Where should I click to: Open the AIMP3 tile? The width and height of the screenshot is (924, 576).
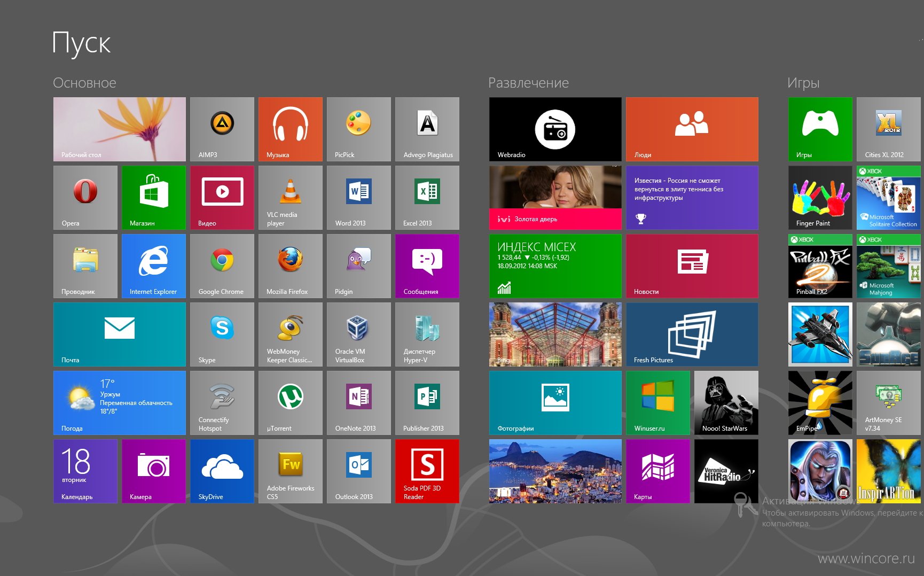[222, 129]
